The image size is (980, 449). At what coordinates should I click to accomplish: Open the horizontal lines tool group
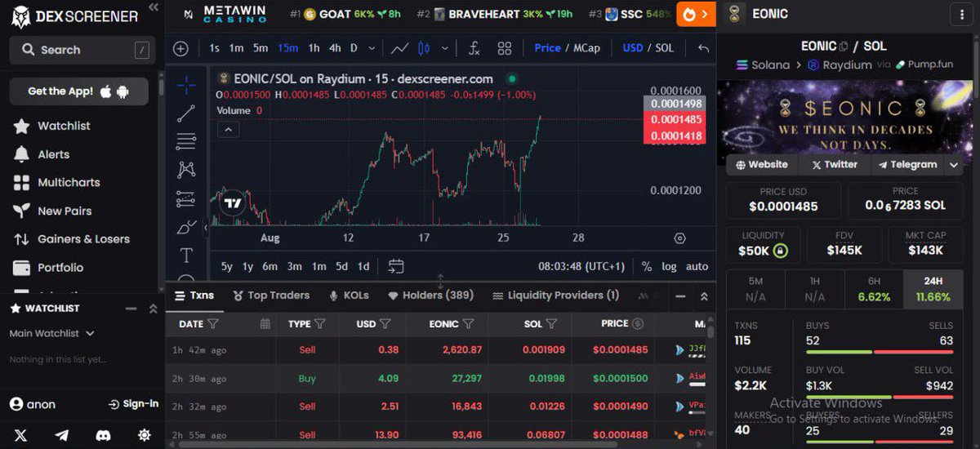coord(186,141)
